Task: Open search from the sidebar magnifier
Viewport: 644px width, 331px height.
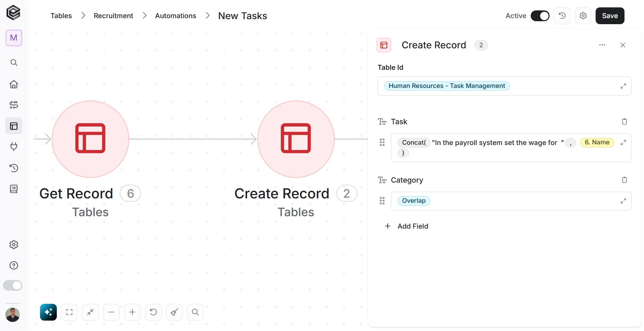Action: click(14, 63)
